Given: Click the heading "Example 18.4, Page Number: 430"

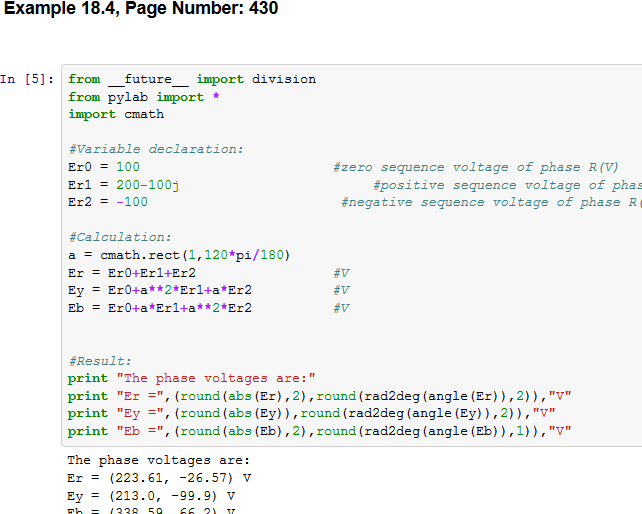Looking at the screenshot, I should [x=141, y=9].
